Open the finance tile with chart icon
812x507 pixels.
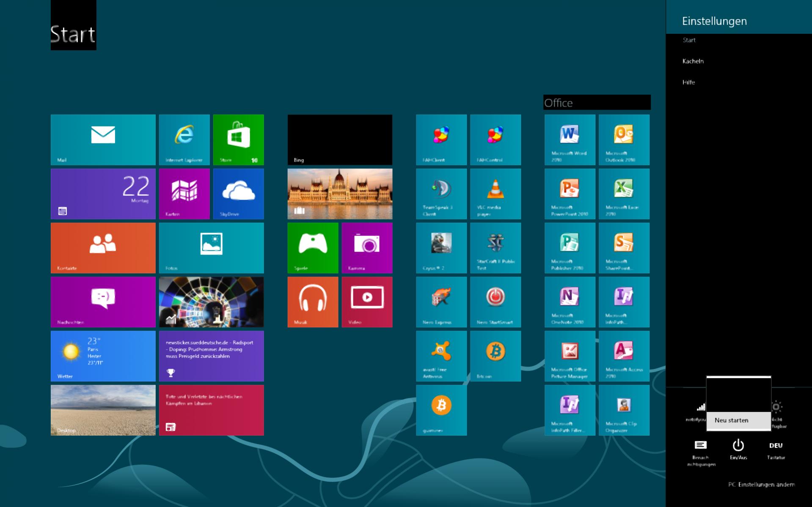pyautogui.click(x=211, y=302)
